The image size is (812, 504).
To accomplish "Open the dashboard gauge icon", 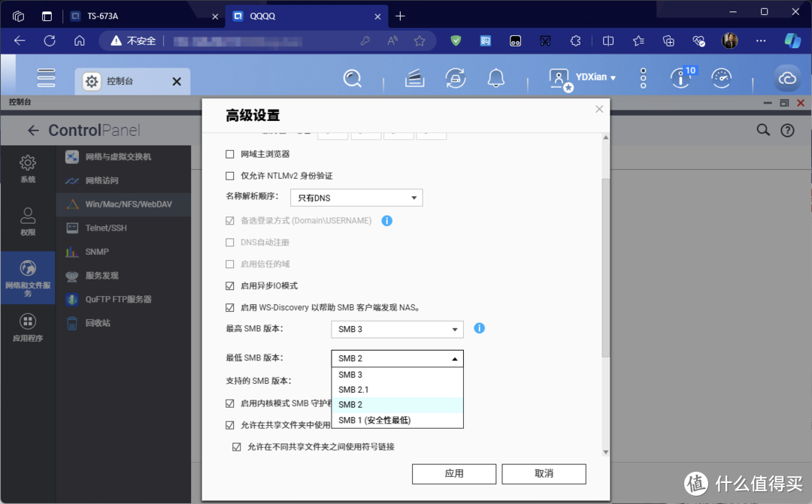I will [x=721, y=78].
